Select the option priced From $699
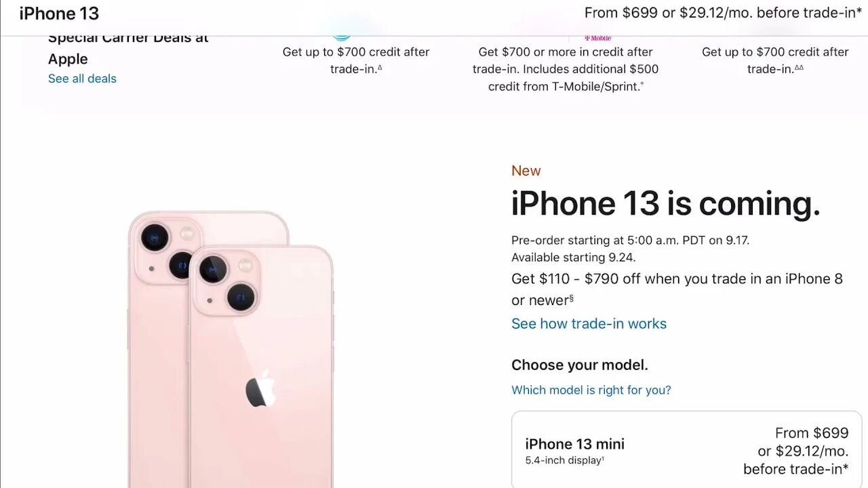The image size is (868, 488). pos(686,449)
